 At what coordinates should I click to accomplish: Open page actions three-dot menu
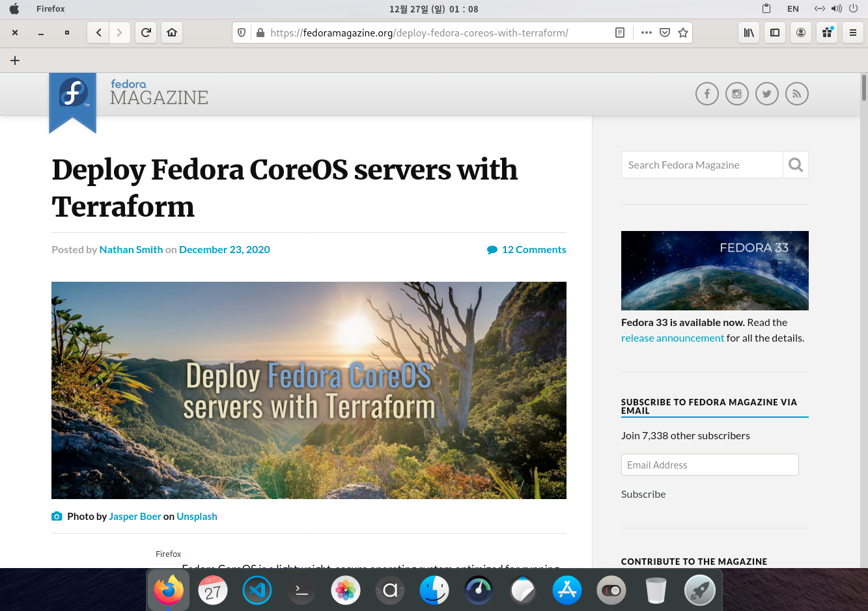click(647, 33)
